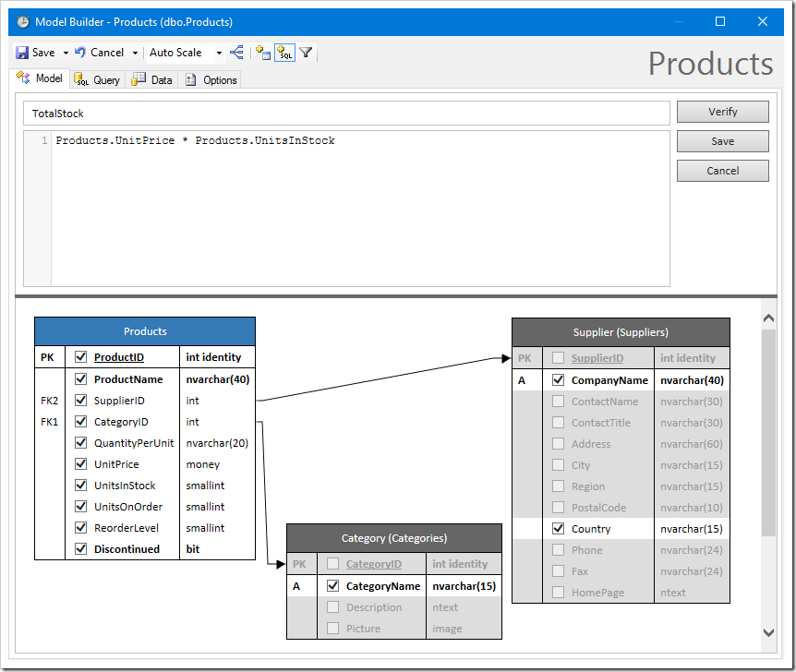
Task: Check the Address checkbox
Action: [x=558, y=444]
